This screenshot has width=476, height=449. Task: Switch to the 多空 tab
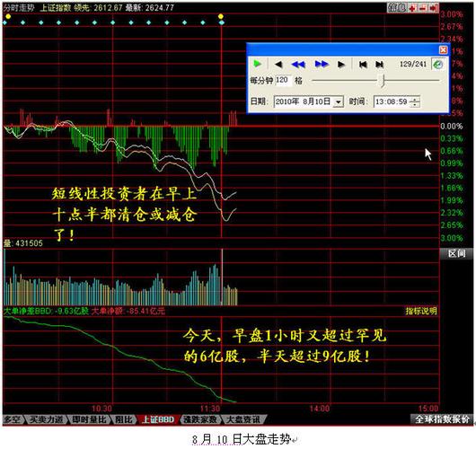(x=13, y=419)
